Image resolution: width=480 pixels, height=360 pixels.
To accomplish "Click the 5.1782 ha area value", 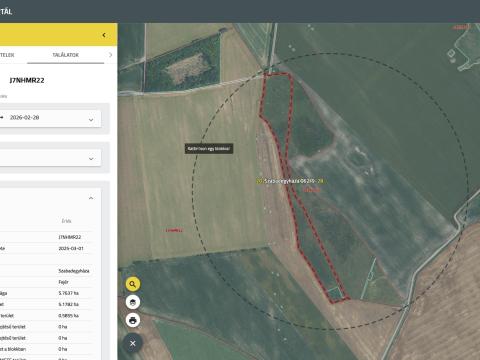I will [x=68, y=304].
